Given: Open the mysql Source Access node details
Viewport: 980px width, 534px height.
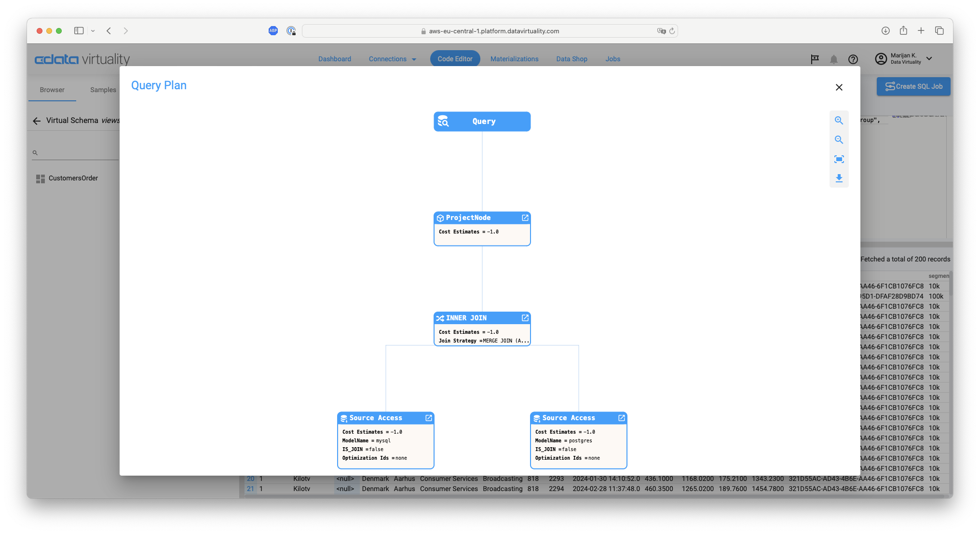Looking at the screenshot, I should click(428, 418).
